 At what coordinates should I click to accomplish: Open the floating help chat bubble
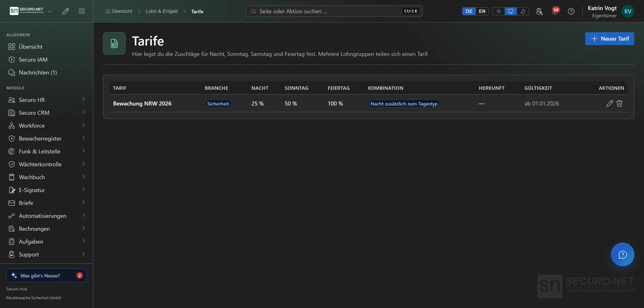pyautogui.click(x=622, y=254)
